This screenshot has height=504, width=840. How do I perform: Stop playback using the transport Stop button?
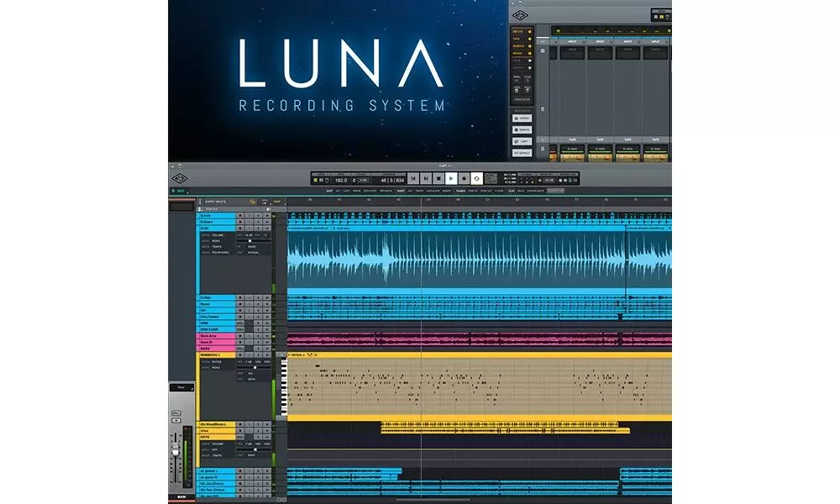[x=438, y=178]
